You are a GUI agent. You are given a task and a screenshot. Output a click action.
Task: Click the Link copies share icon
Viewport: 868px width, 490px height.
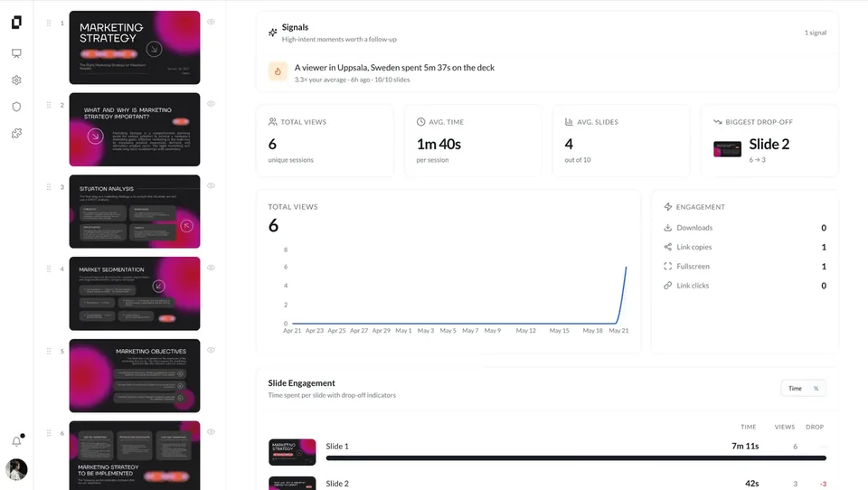coord(667,247)
